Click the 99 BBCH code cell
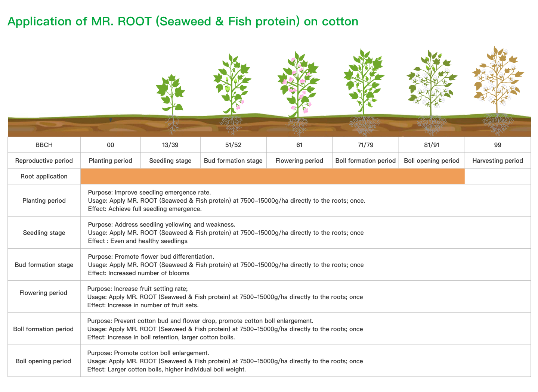This screenshot has width=538, height=392. 498,145
